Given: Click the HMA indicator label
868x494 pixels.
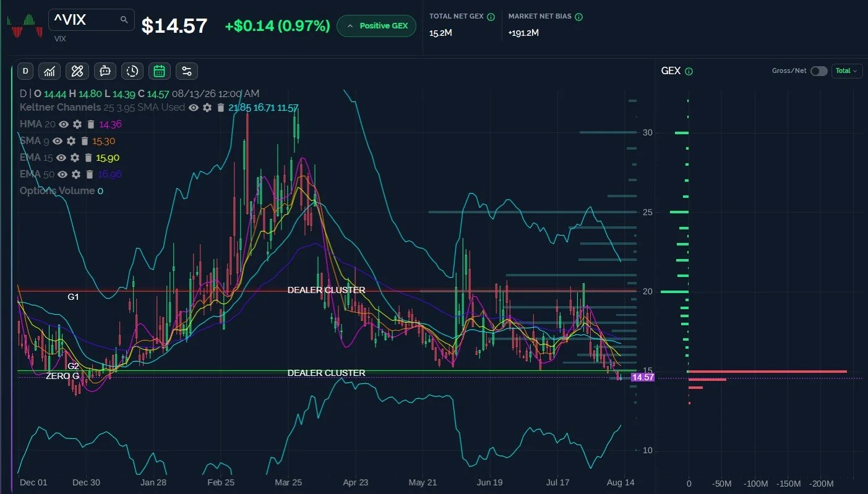Looking at the screenshot, I should tap(31, 124).
